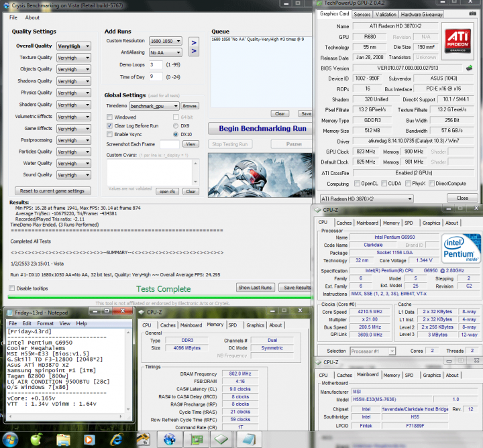The image size is (483, 448).
Task: Open the Mainboard tab in top CPU-Z window
Action: tap(367, 223)
